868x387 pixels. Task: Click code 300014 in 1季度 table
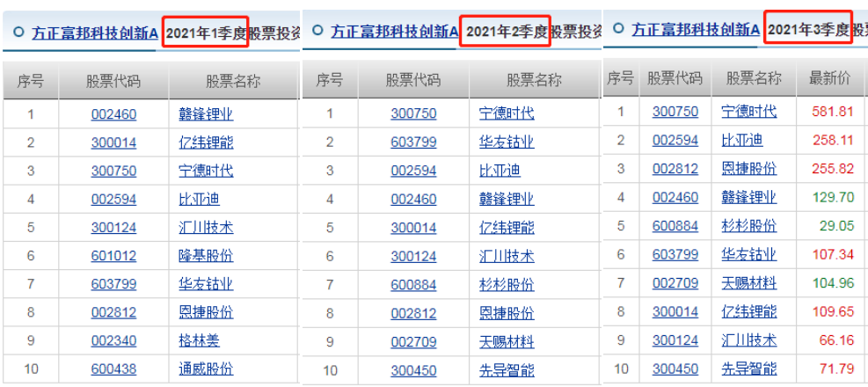(x=113, y=142)
